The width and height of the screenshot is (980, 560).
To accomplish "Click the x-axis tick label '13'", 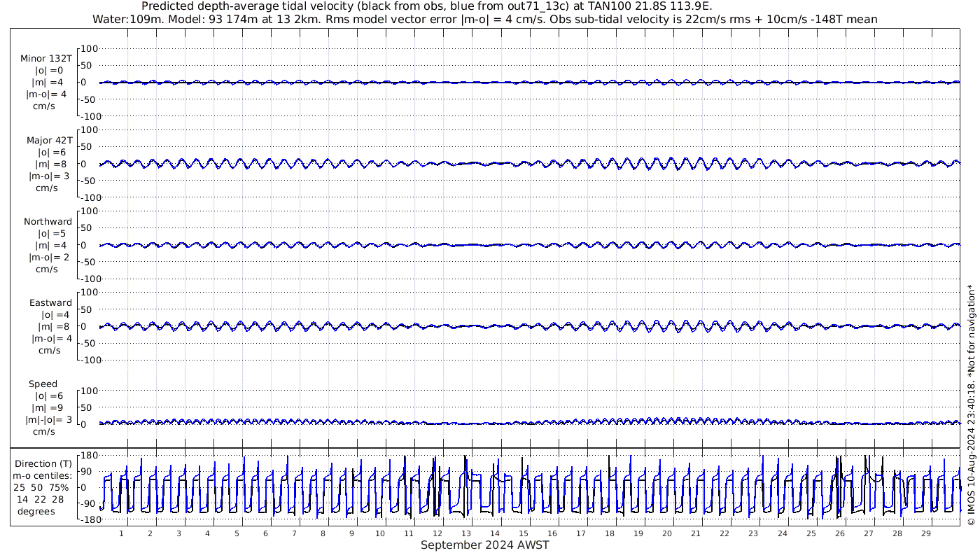I will (x=466, y=533).
